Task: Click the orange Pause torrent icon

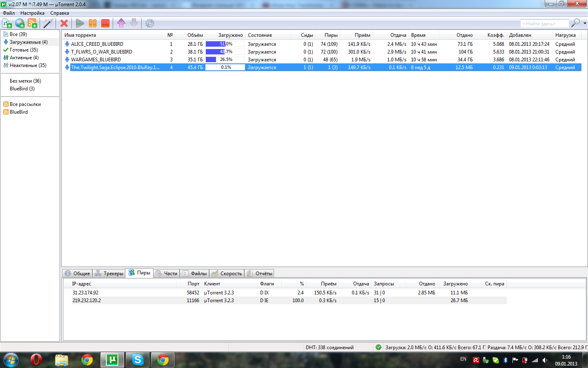Action: pyautogui.click(x=93, y=23)
